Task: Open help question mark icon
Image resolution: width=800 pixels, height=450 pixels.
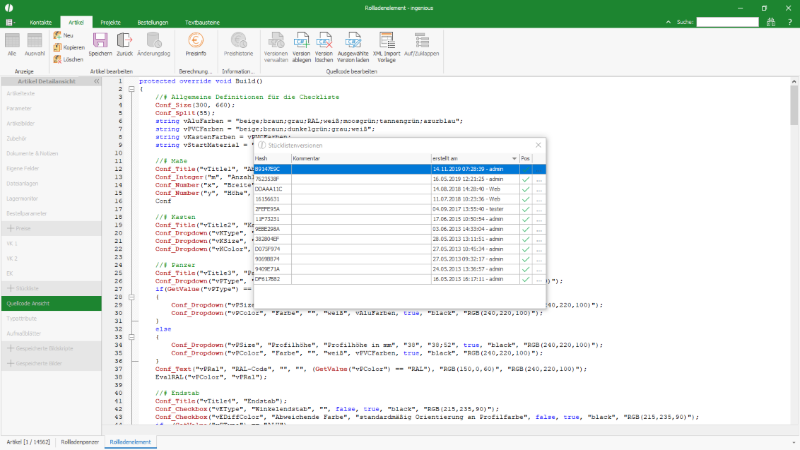Action: 790,22
